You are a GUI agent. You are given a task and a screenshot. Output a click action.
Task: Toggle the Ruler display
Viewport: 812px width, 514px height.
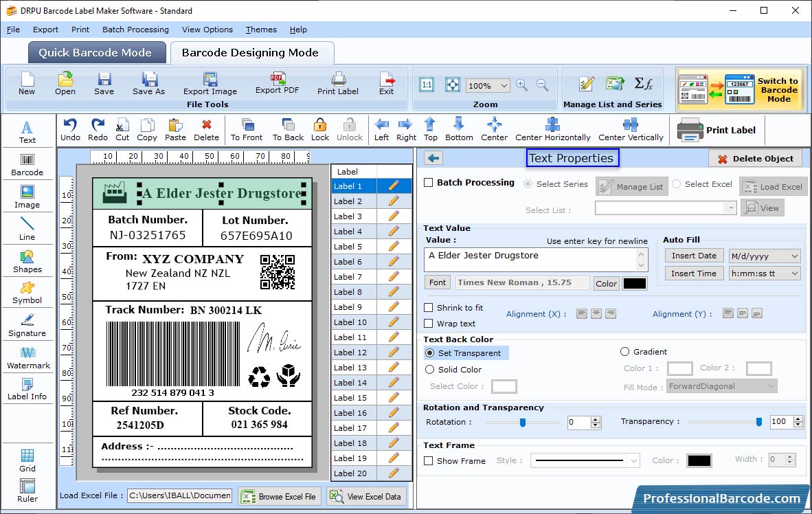click(27, 491)
